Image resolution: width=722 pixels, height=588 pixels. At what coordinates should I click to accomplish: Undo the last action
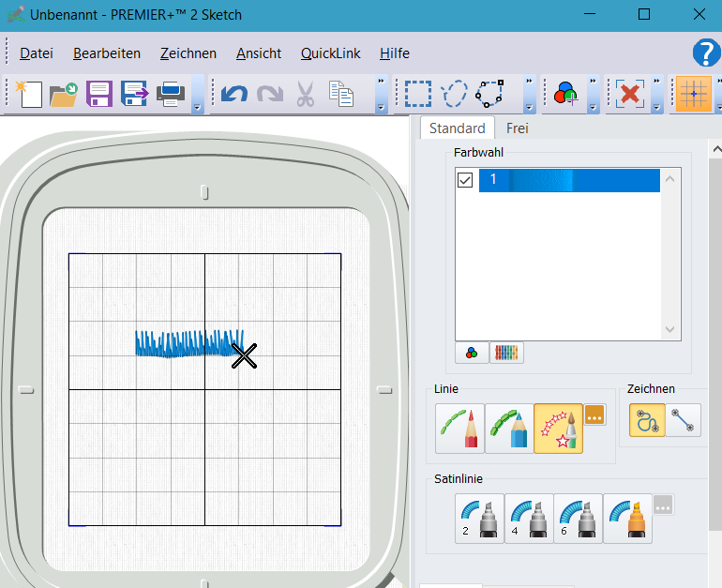(x=234, y=94)
